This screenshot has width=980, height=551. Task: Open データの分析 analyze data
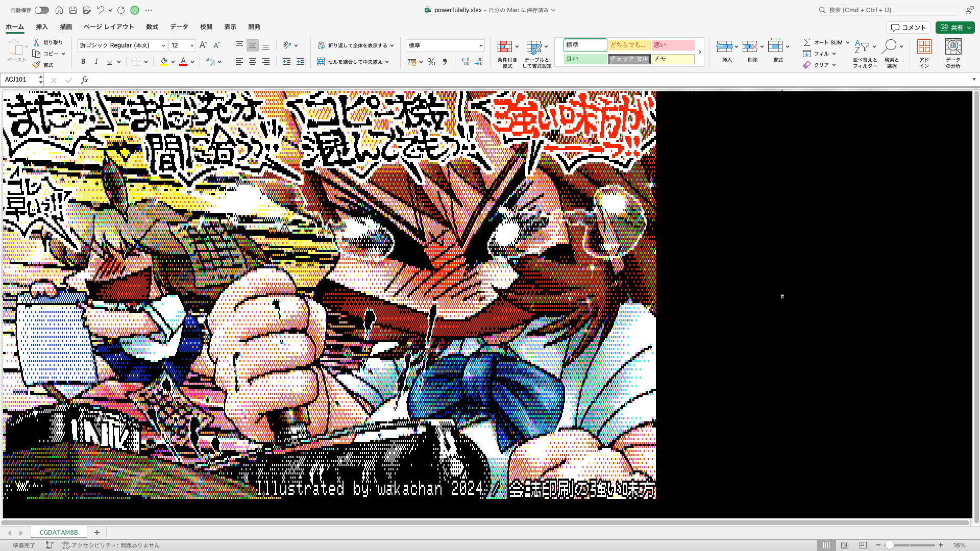pos(953,54)
